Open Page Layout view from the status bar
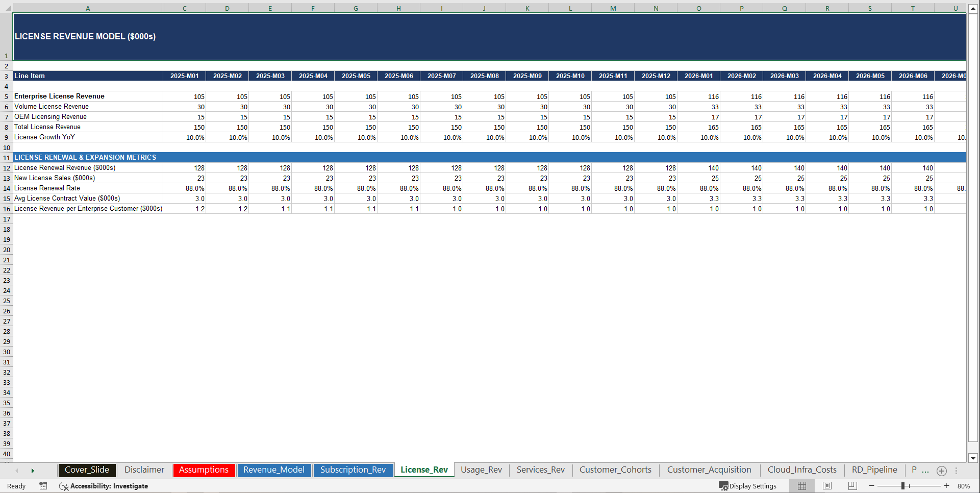This screenshot has height=493, width=980. click(x=826, y=486)
